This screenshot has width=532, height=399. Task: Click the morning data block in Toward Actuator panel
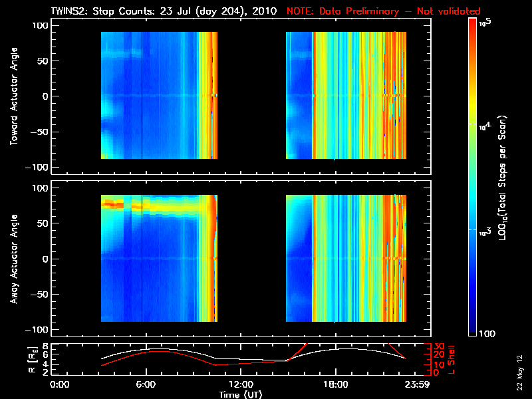pyautogui.click(x=159, y=95)
